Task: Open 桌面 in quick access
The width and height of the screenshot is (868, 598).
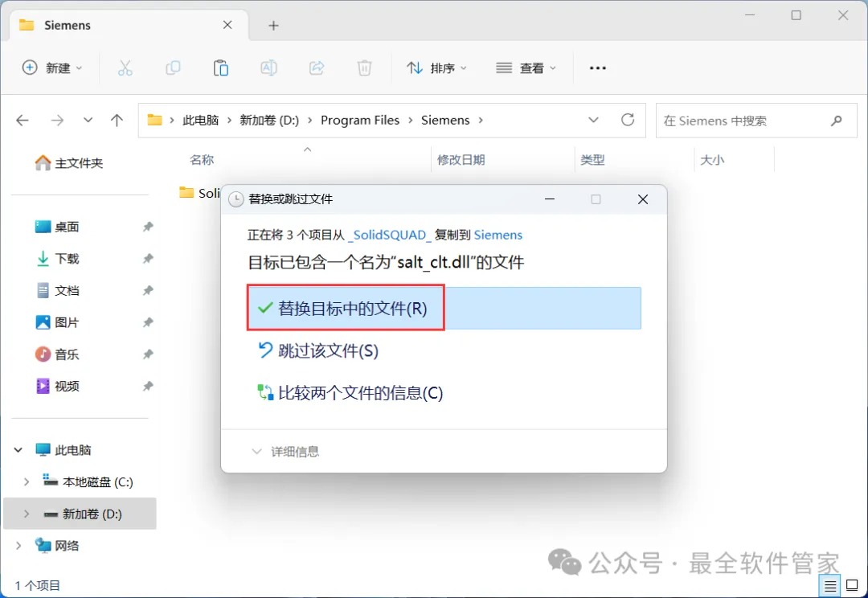Action: pyautogui.click(x=57, y=227)
